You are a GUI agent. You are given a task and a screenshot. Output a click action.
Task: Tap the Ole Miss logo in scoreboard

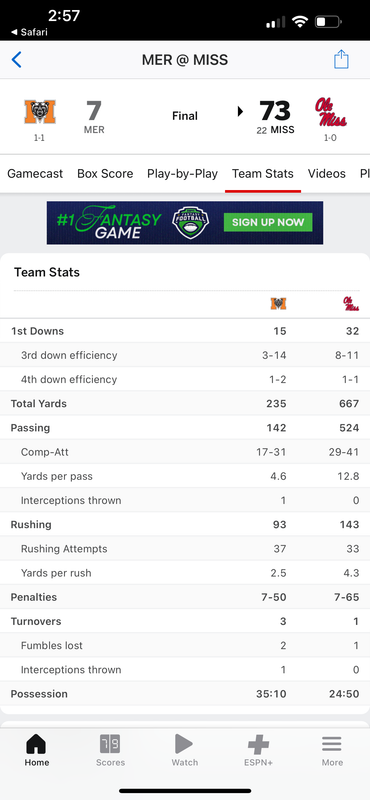tap(330, 112)
